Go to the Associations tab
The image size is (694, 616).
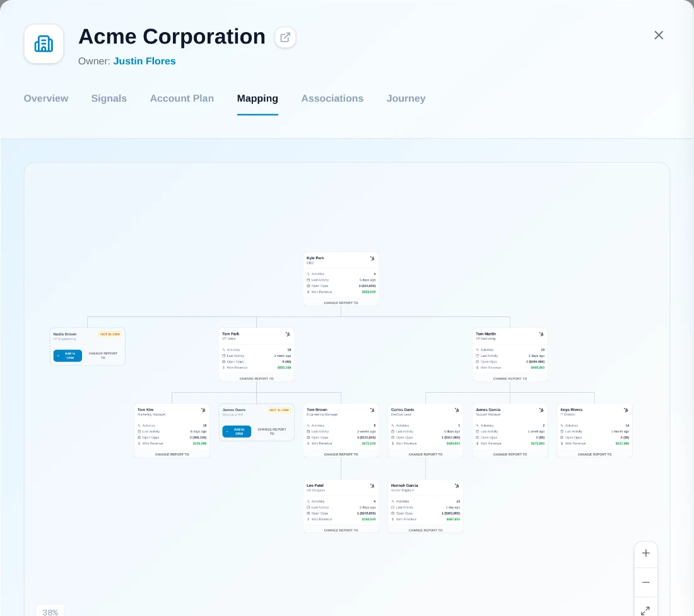pos(332,98)
